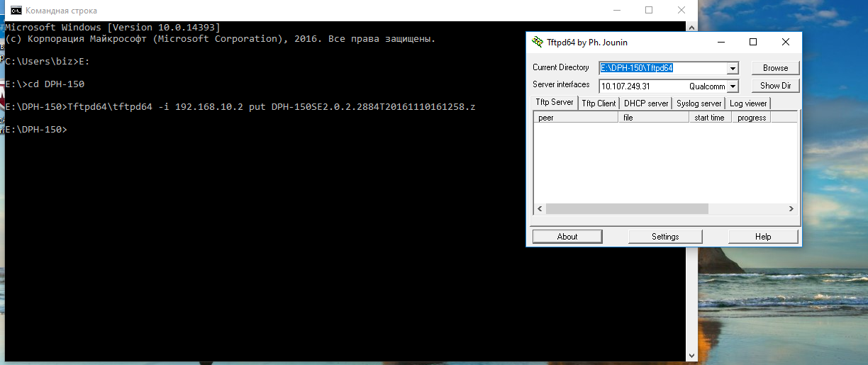Click the last 'E:\DPH-150>' prompt
Image resolution: width=868 pixels, height=365 pixels.
[36, 130]
